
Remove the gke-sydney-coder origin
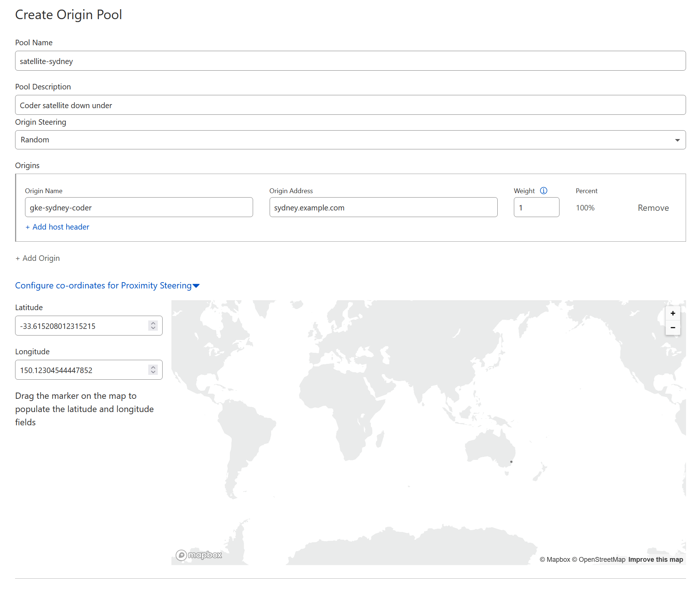coord(653,208)
